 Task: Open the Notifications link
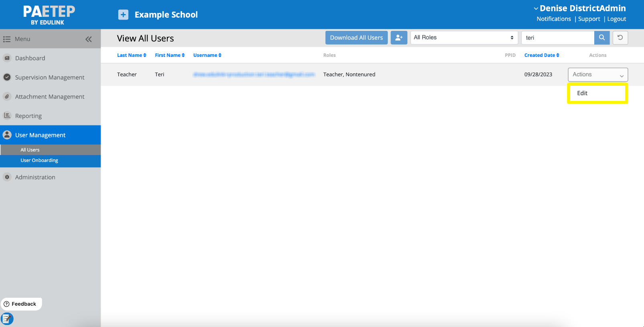tap(554, 19)
